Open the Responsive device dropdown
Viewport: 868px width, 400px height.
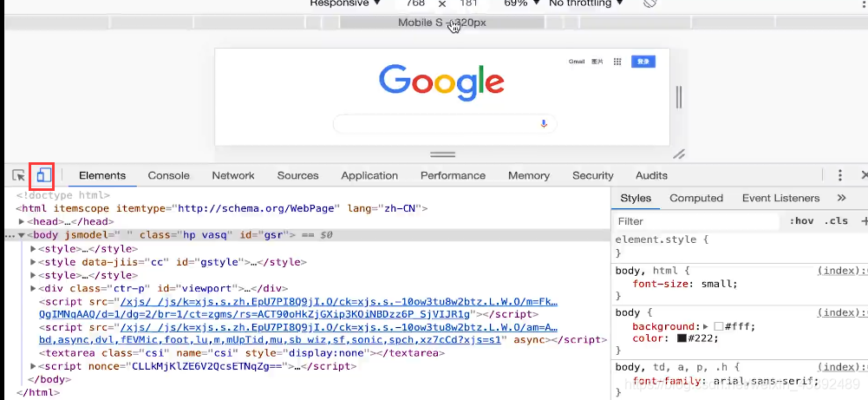coord(345,3)
